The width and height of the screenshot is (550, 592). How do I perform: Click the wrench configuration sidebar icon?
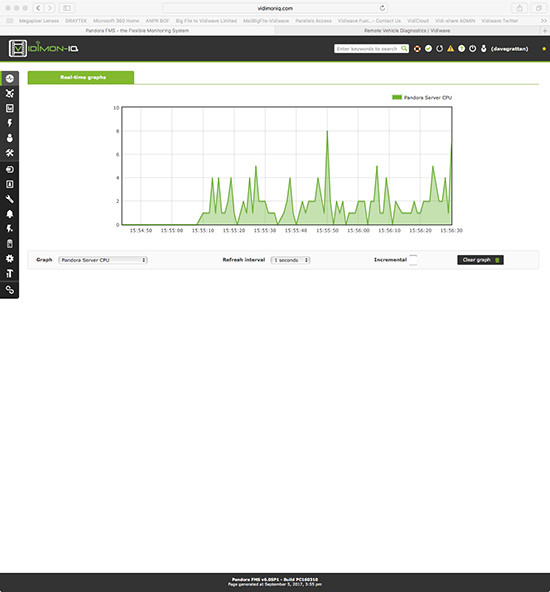click(x=10, y=199)
